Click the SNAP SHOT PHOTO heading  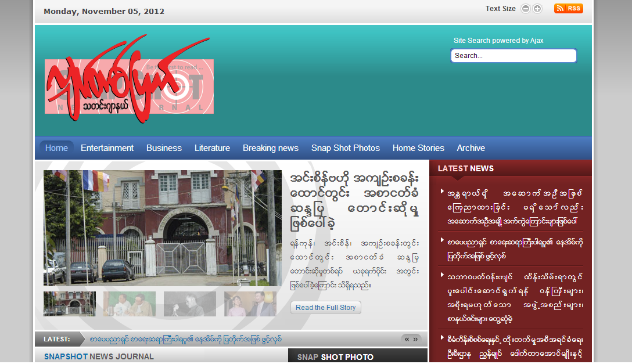tap(335, 357)
